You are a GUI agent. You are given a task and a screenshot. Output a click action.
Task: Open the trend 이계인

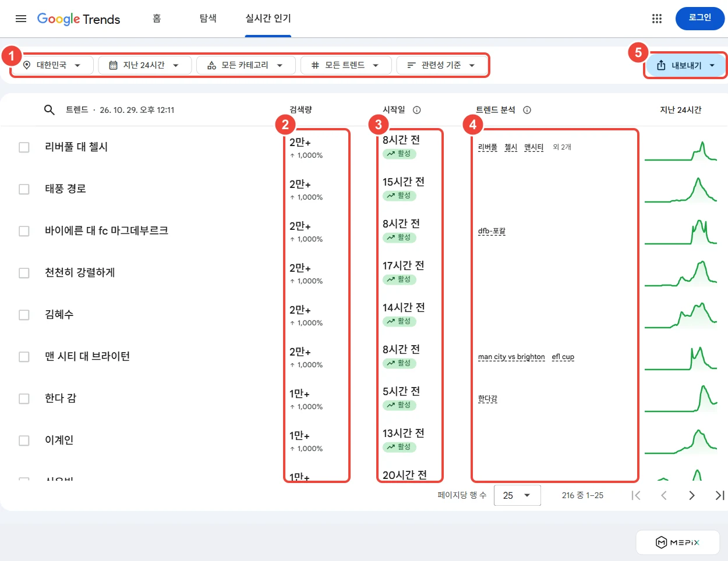(59, 440)
